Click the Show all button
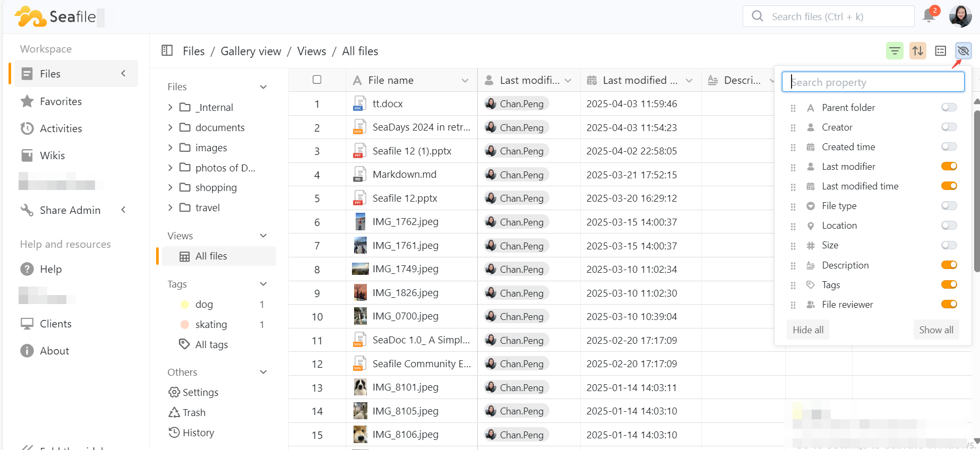 pos(936,330)
